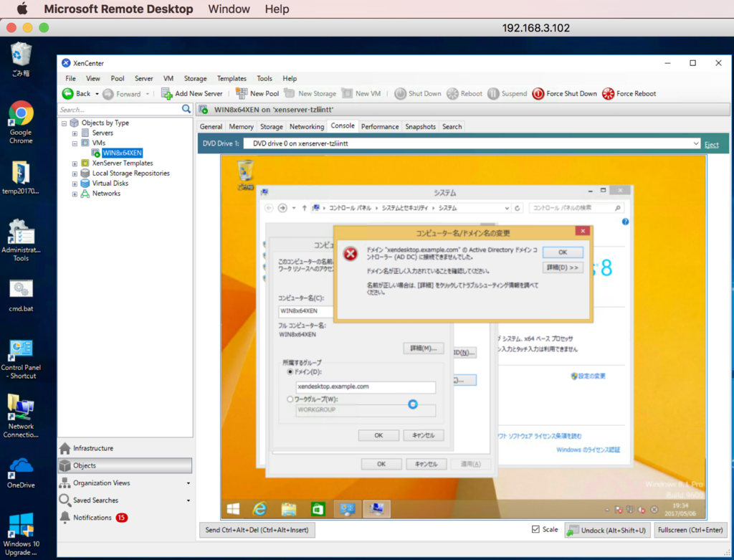The height and width of the screenshot is (560, 734).
Task: Click Send Ctrl+Alt+Del button
Action: coord(257,530)
